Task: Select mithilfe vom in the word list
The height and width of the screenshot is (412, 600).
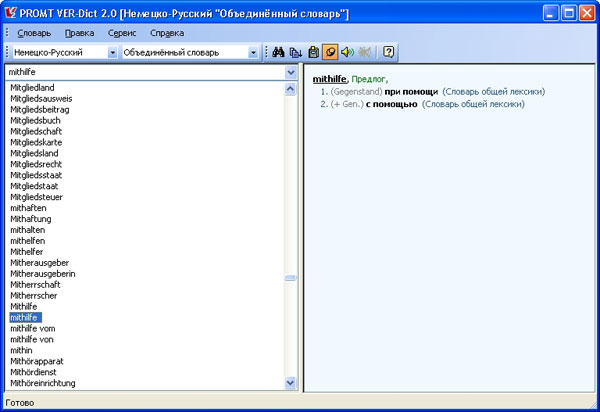Action: [33, 329]
